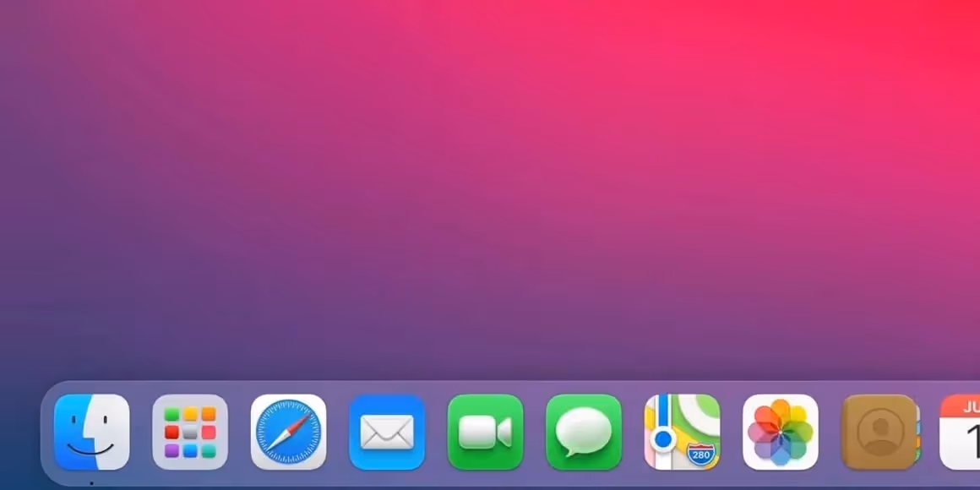Click the running indicator dot under Finder
This screenshot has height=490, width=980.
coord(93,484)
